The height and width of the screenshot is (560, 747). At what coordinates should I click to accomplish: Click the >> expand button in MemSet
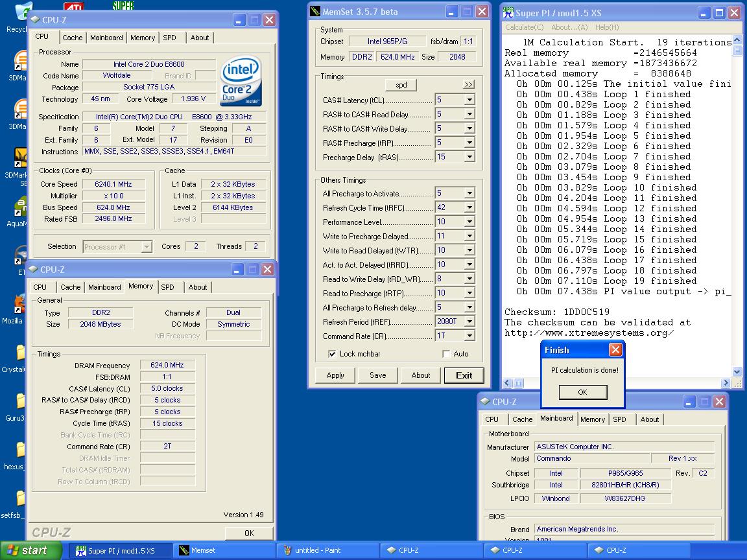(469, 84)
